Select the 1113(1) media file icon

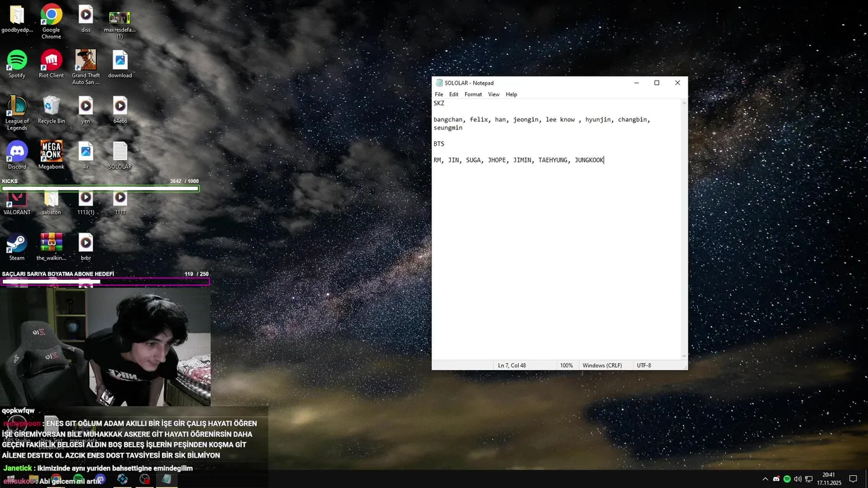85,203
